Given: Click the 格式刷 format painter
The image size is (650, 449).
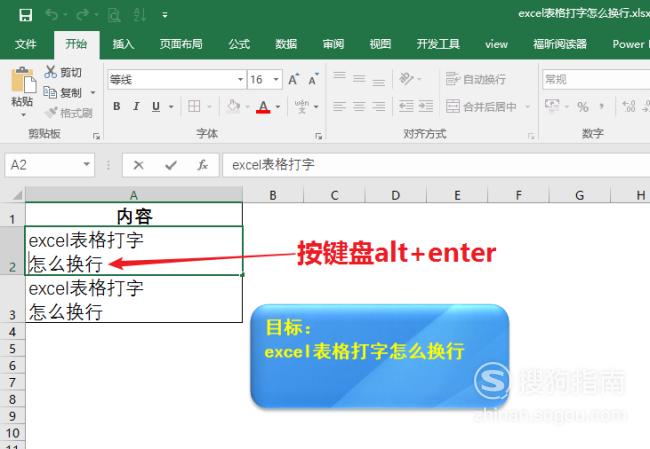Looking at the screenshot, I should 68,112.
